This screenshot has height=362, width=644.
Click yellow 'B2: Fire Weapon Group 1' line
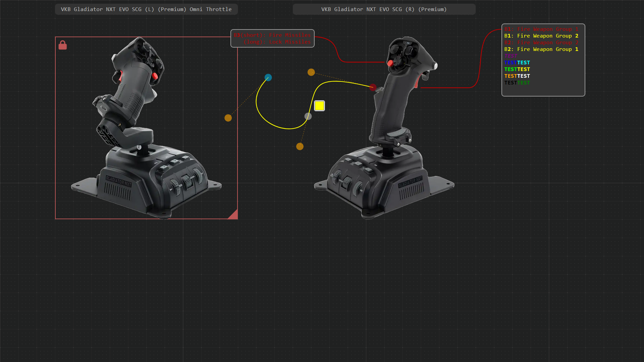pyautogui.click(x=541, y=49)
